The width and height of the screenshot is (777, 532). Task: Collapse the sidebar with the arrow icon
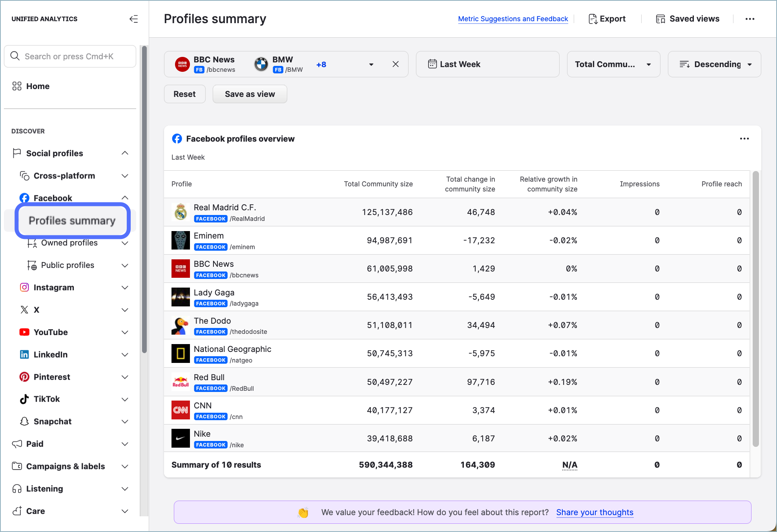(133, 19)
